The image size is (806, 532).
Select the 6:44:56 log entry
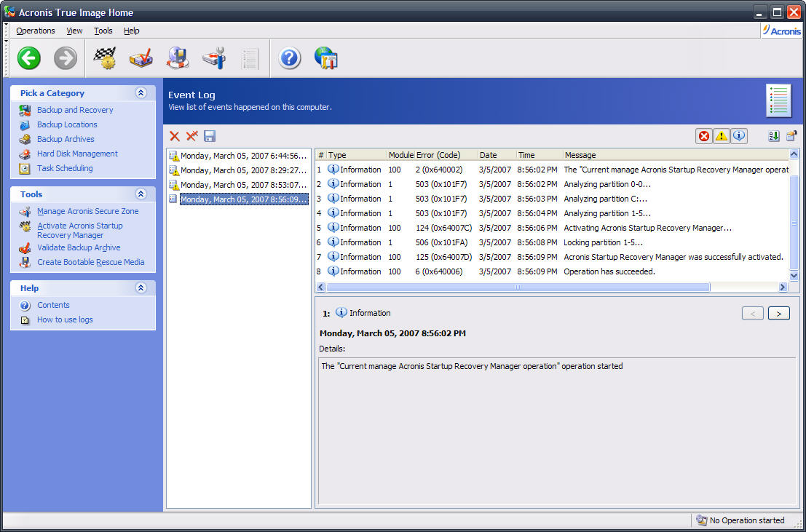(x=239, y=156)
